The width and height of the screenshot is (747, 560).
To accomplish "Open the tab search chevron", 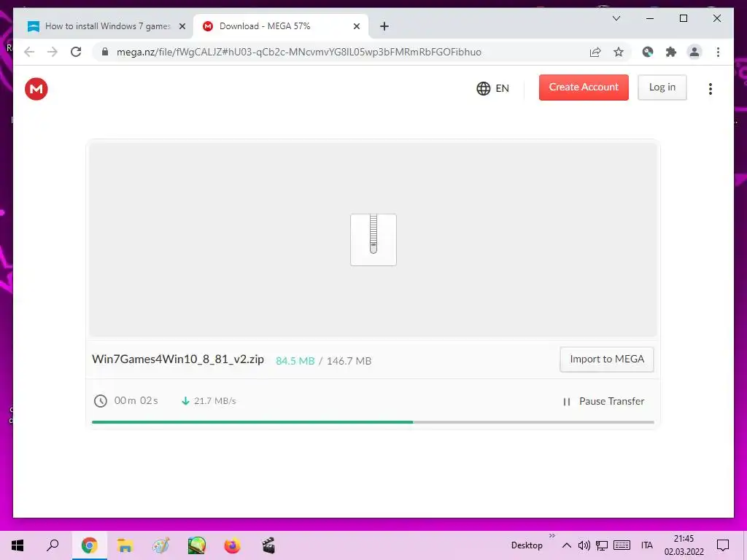I will [x=616, y=18].
